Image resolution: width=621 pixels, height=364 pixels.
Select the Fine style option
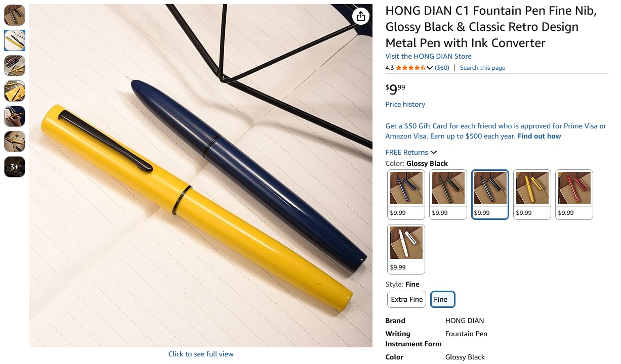coord(443,299)
